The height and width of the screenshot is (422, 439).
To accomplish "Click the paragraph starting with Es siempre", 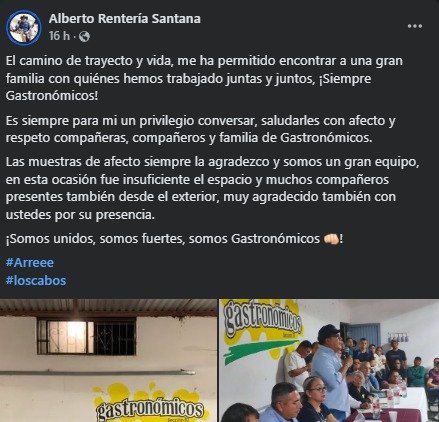I will point(201,129).
